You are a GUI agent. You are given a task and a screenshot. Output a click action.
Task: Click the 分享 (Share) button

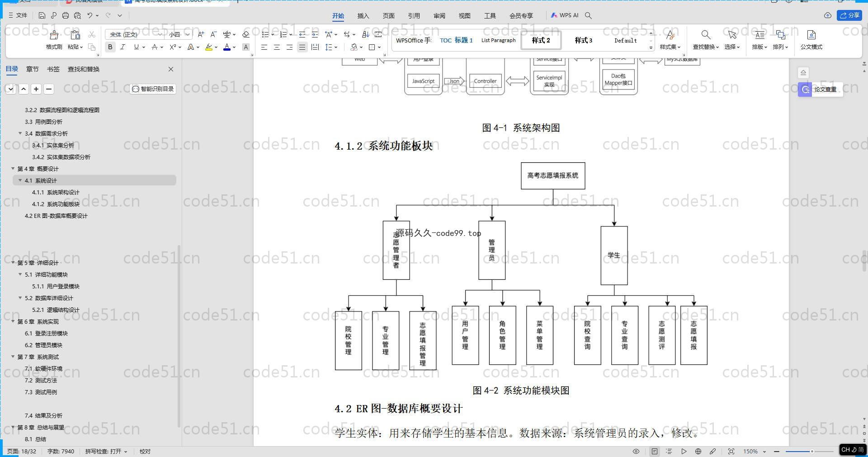point(849,15)
